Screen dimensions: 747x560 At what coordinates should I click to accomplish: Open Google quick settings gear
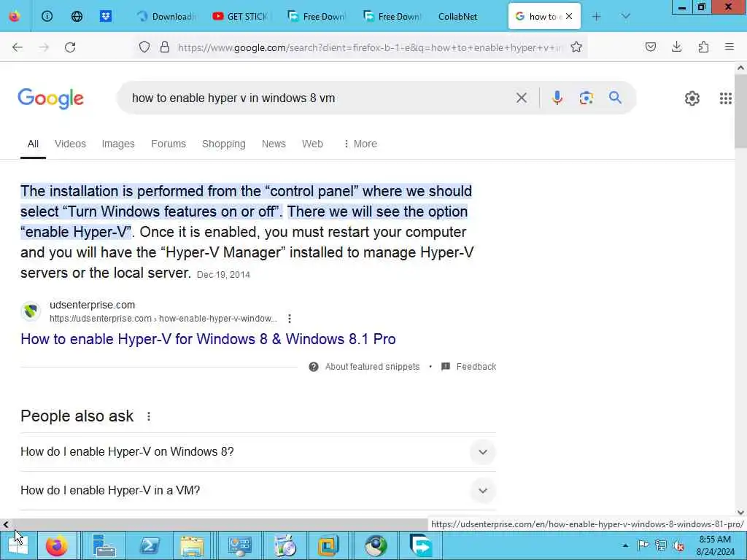pos(692,98)
